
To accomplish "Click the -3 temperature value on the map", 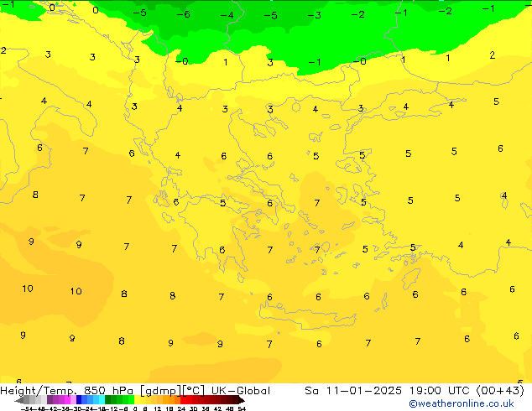I will tap(314, 15).
